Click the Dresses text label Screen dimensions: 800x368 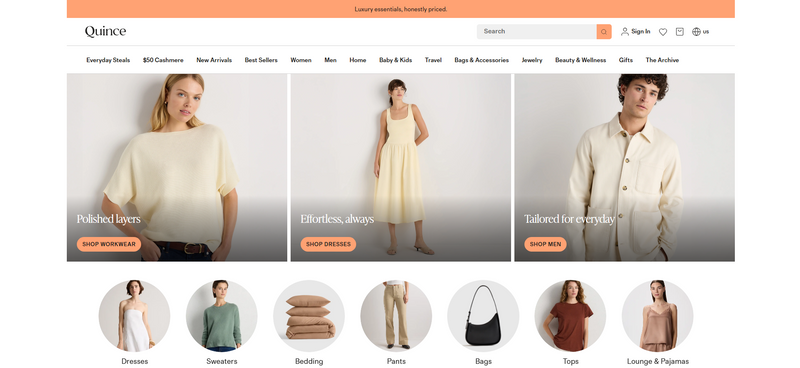point(135,361)
